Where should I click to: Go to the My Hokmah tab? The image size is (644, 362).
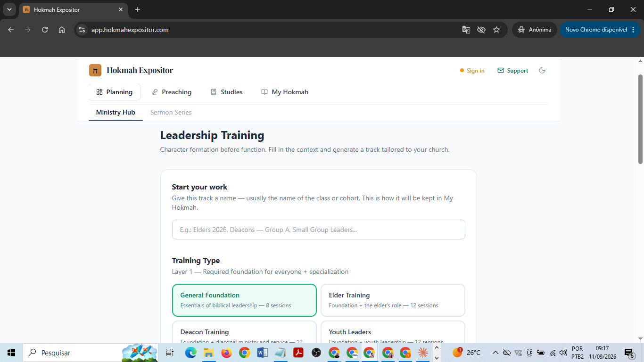pyautogui.click(x=285, y=92)
